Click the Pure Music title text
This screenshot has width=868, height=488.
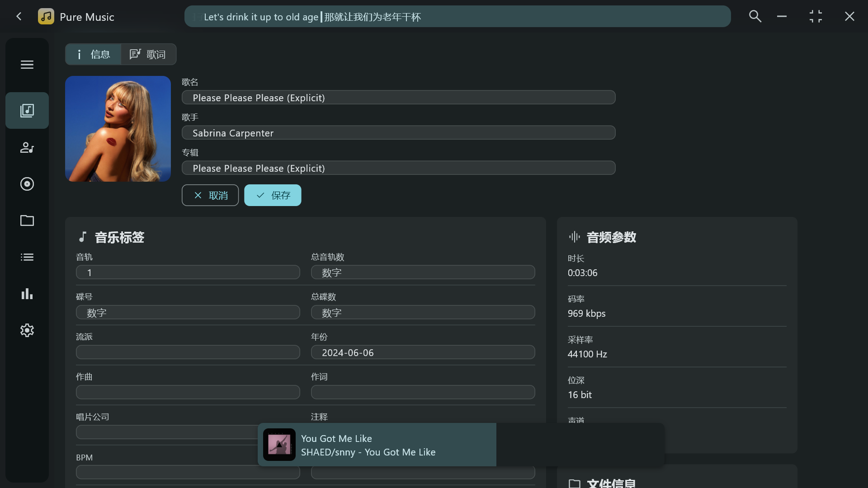click(x=87, y=17)
